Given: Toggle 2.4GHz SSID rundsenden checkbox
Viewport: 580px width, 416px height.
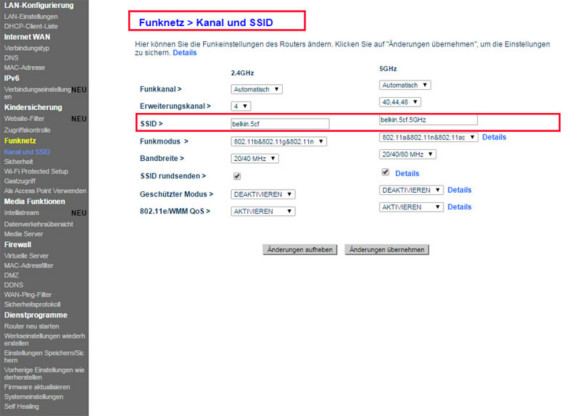Looking at the screenshot, I should tap(237, 176).
